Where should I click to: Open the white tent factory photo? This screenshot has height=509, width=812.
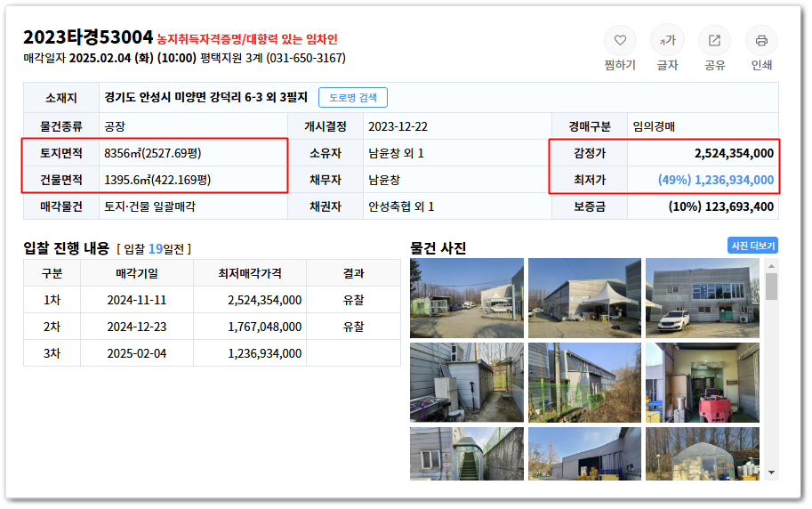coord(584,298)
